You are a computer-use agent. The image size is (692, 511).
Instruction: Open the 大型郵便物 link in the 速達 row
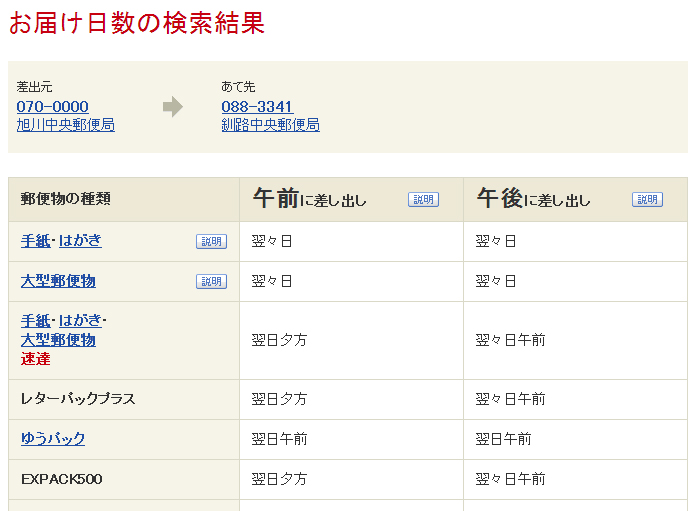coord(58,340)
